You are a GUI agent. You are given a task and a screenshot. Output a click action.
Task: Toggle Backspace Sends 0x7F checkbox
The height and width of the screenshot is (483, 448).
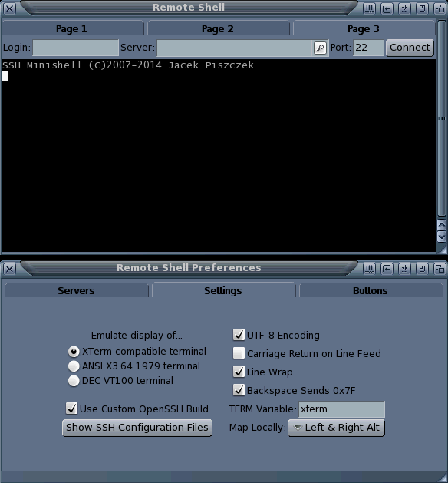coord(239,390)
